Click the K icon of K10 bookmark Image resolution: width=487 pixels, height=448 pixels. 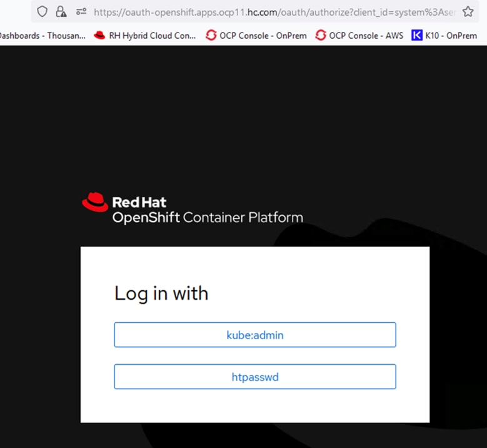pyautogui.click(x=417, y=35)
